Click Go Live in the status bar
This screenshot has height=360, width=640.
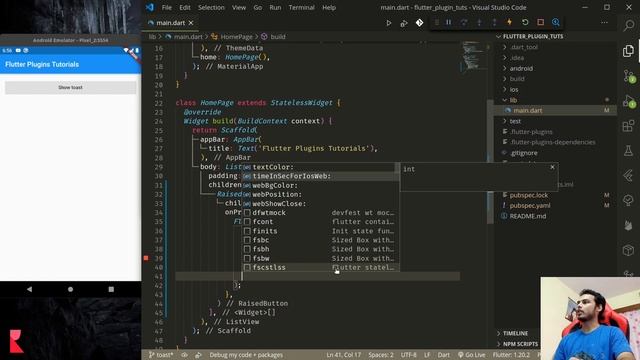[x=471, y=355]
